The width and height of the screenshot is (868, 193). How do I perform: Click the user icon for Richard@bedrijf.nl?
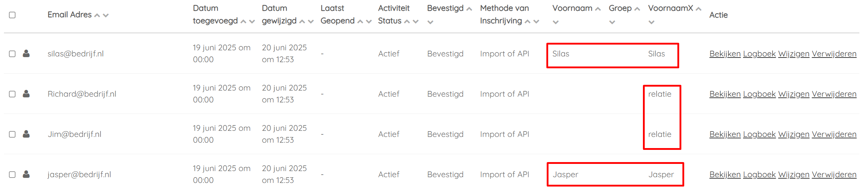coord(26,94)
